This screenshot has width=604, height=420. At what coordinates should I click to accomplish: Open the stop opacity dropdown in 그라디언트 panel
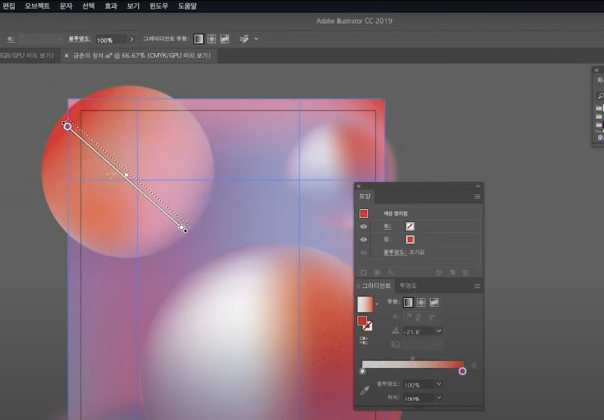(x=439, y=384)
